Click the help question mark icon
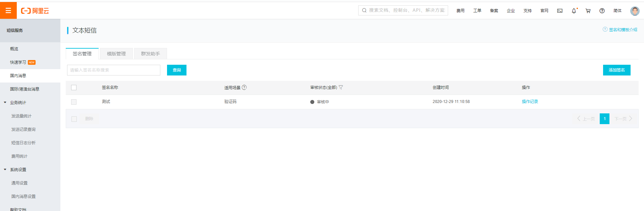This screenshot has width=644, height=211. tap(602, 11)
